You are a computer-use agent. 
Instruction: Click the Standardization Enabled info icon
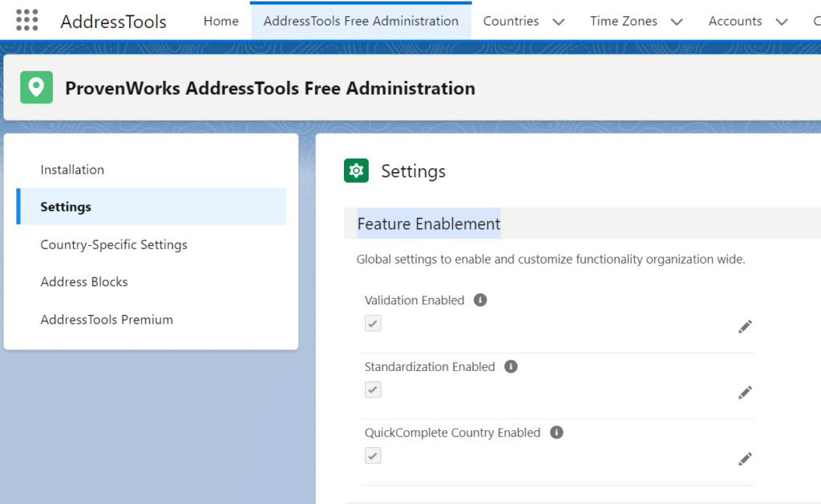tap(511, 366)
